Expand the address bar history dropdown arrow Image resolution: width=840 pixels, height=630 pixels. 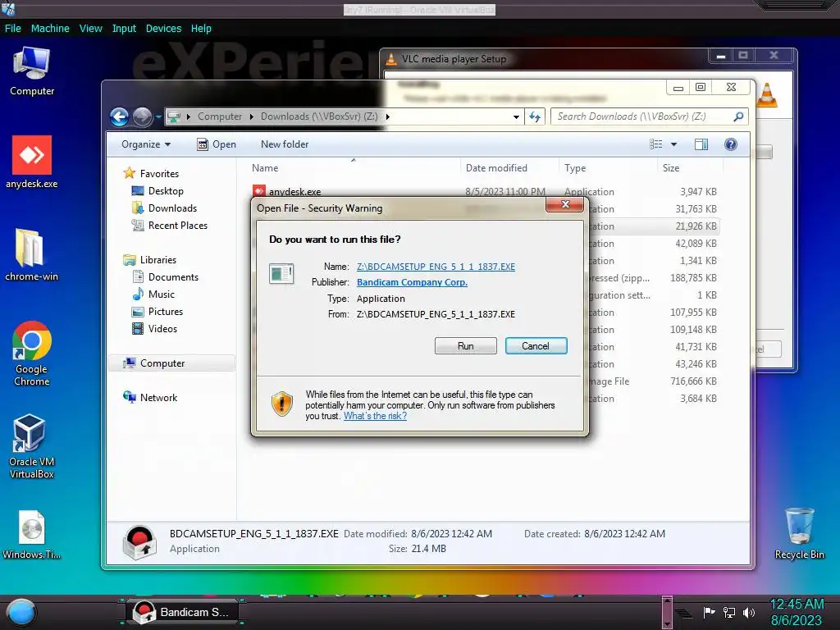516,116
